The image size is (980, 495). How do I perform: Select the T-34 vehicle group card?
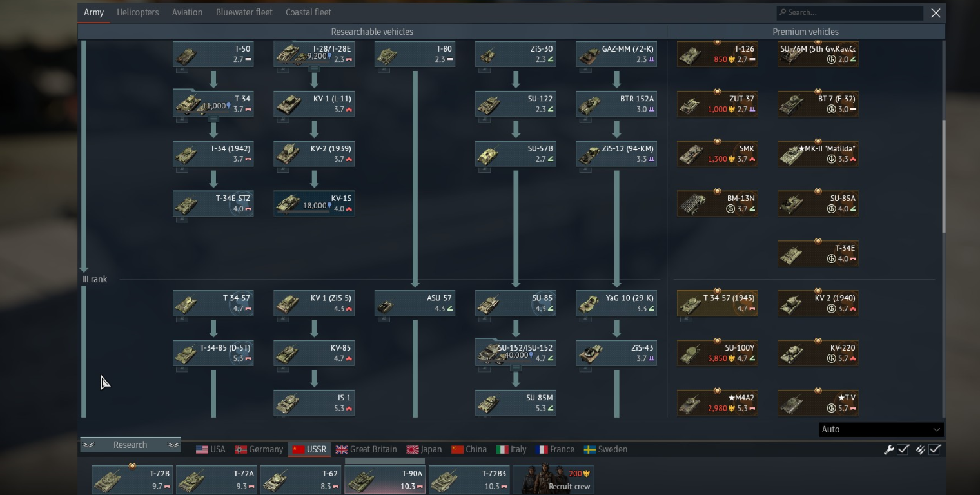(213, 104)
